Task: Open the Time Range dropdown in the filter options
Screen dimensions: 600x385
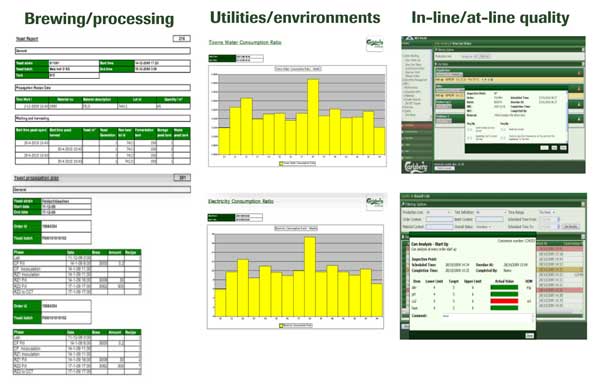Action: (x=547, y=212)
